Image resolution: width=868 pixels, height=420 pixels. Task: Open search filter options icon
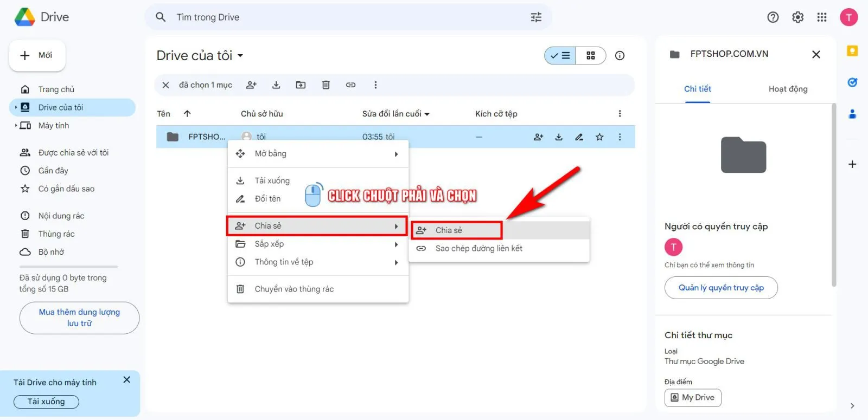pos(536,17)
